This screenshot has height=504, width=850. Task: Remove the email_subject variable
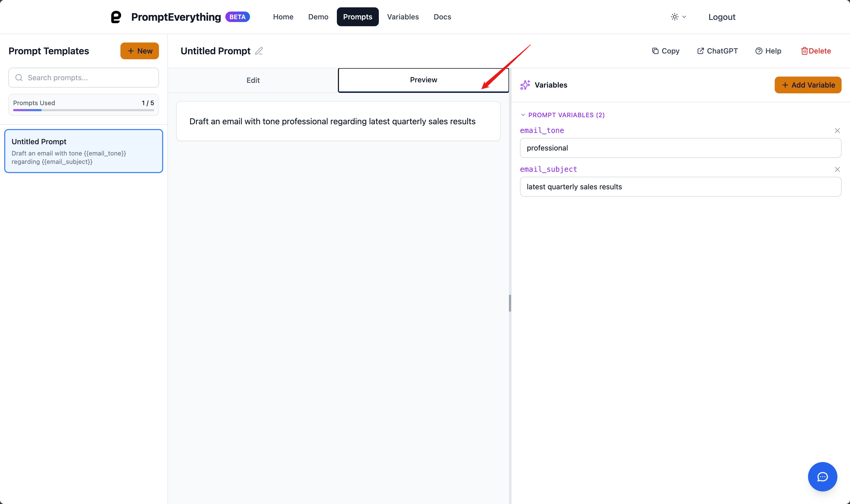(x=837, y=169)
